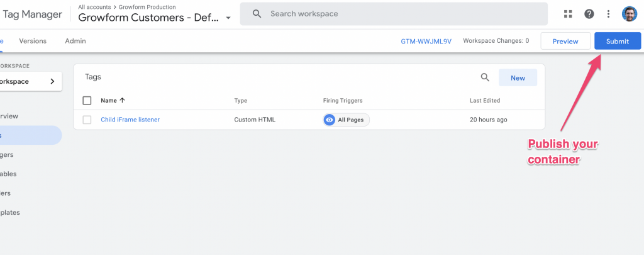Image resolution: width=644 pixels, height=255 pixels.
Task: Click the Submit button
Action: (x=618, y=41)
